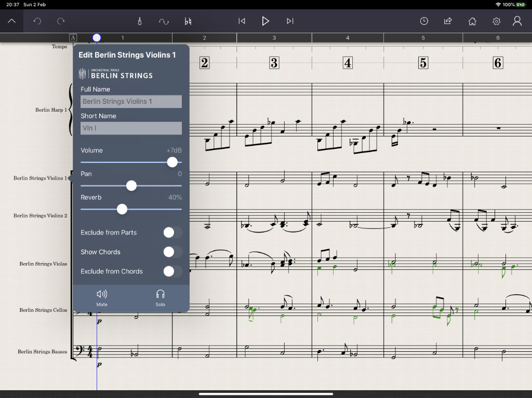
Task: Toggle Exclude from Parts switch
Action: coord(172,232)
